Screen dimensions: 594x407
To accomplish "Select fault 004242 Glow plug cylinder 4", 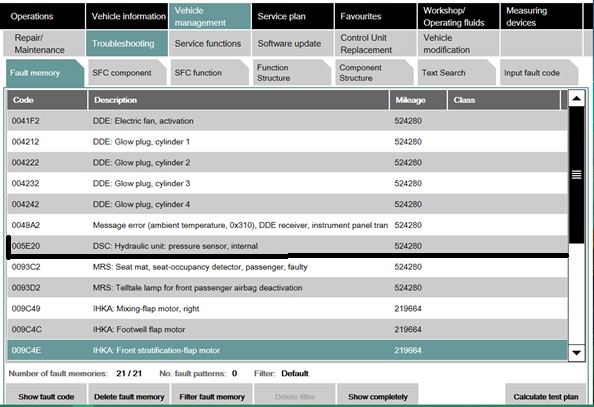I will [x=287, y=204].
